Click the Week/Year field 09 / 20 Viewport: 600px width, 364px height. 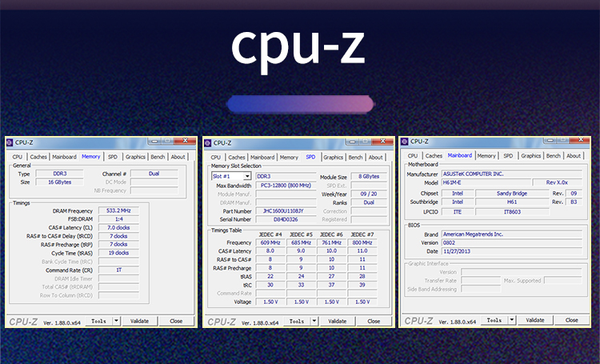(369, 194)
